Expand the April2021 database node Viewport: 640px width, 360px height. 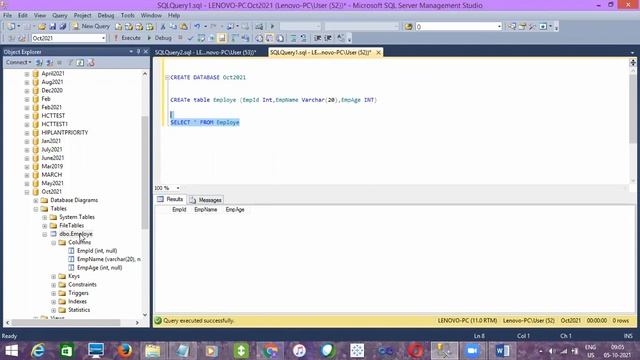point(27,74)
